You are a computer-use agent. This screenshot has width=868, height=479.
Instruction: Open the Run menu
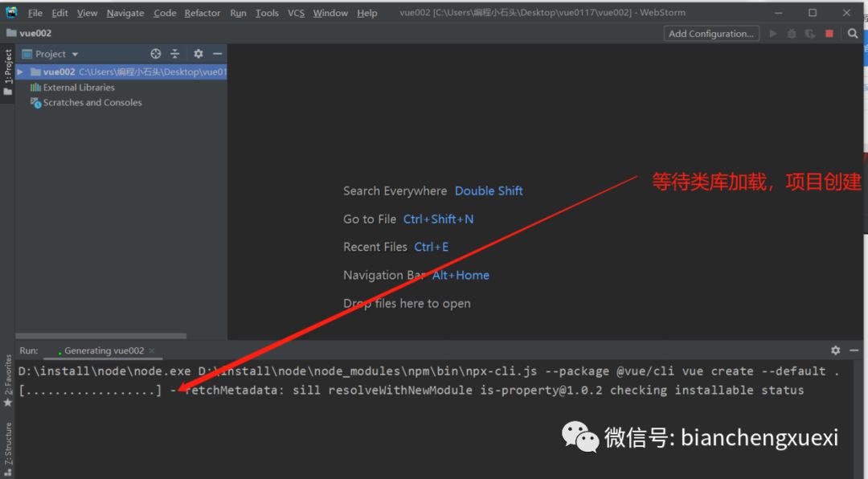[x=238, y=13]
